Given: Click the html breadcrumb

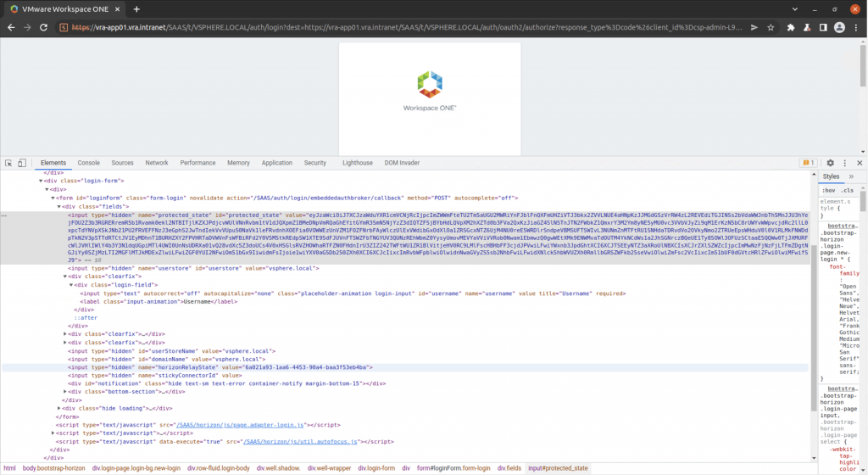Looking at the screenshot, I should tap(9, 468).
